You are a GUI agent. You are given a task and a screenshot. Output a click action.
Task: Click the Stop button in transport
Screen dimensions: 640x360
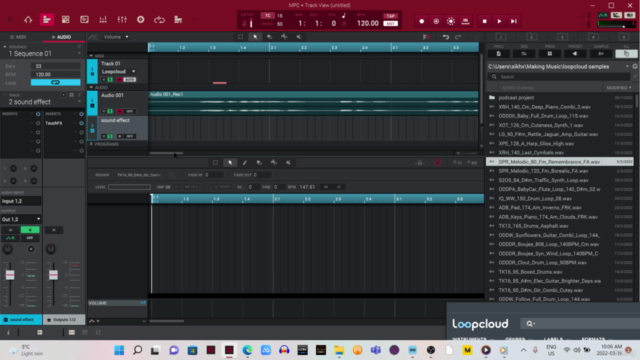click(484, 21)
